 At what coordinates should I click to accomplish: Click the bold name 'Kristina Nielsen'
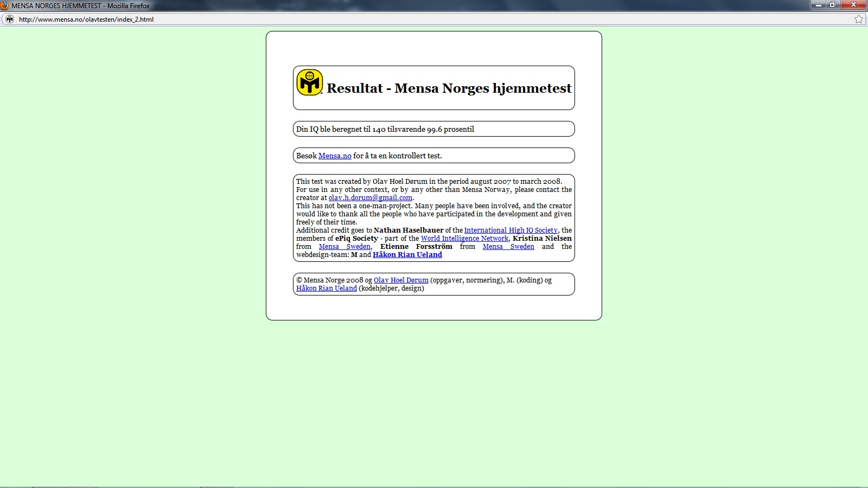click(542, 239)
